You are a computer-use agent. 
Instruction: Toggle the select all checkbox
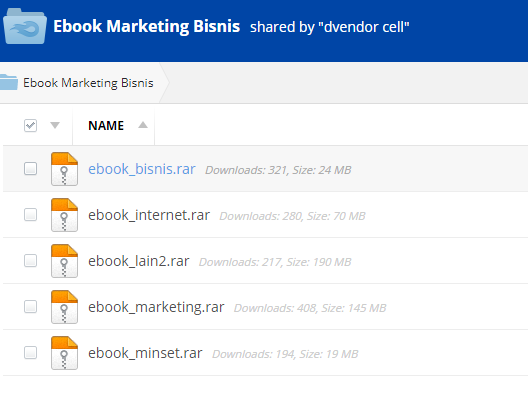click(x=30, y=126)
